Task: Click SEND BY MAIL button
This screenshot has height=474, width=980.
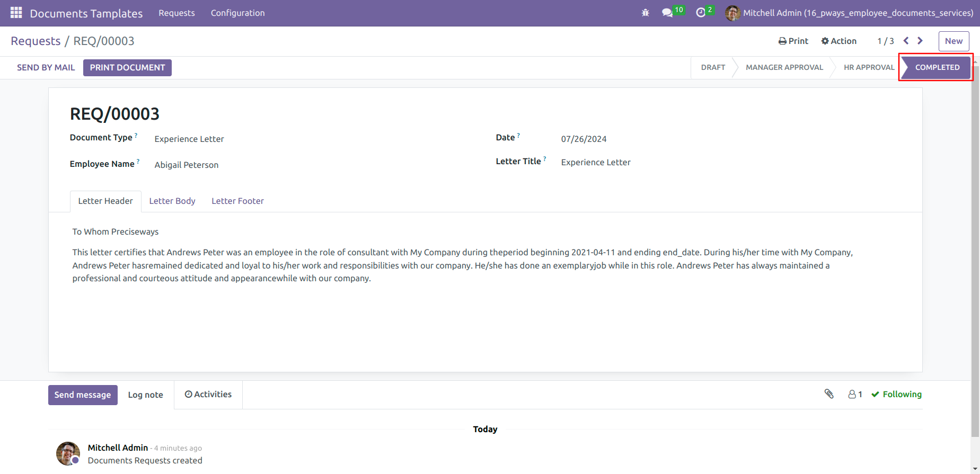Action: point(46,68)
